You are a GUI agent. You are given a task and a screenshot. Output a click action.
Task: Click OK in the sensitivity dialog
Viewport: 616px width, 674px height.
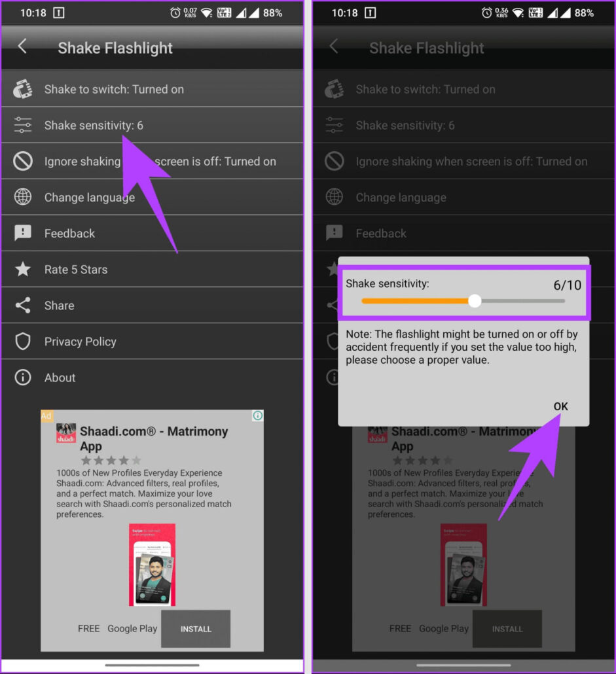[560, 406]
